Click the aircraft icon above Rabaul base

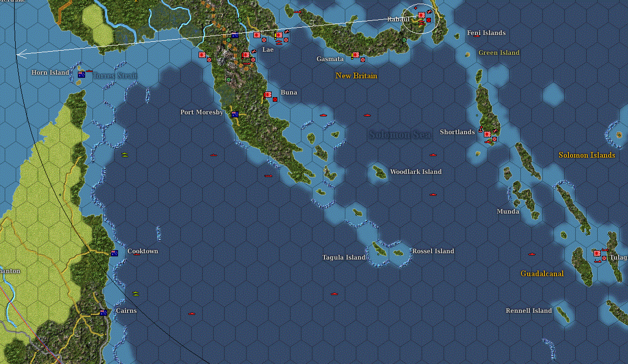pos(429,11)
